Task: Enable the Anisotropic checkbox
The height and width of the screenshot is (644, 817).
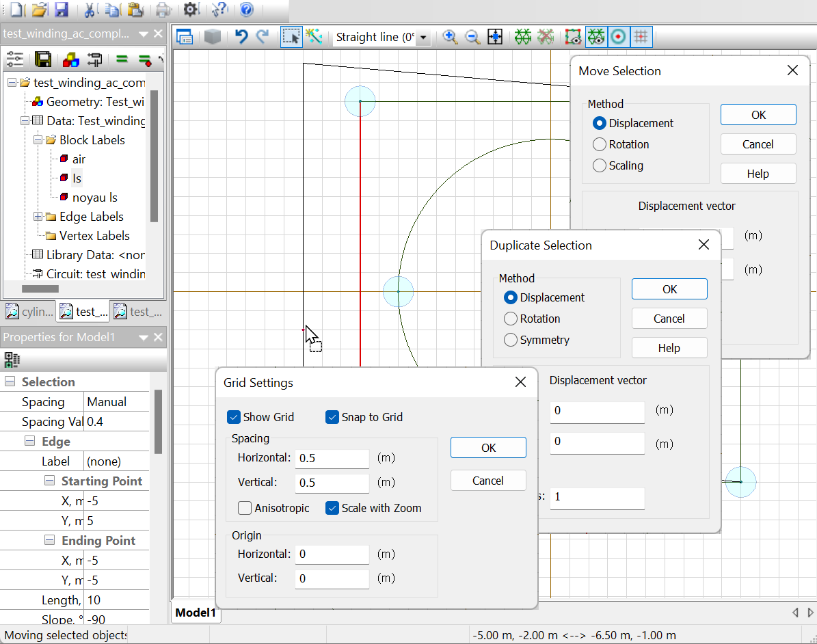Action: click(245, 508)
